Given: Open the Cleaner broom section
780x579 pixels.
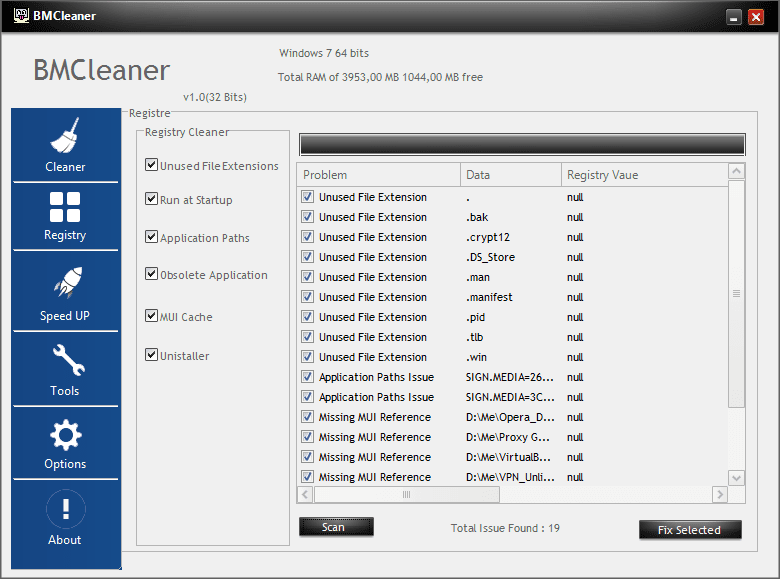Looking at the screenshot, I should pos(65,145).
